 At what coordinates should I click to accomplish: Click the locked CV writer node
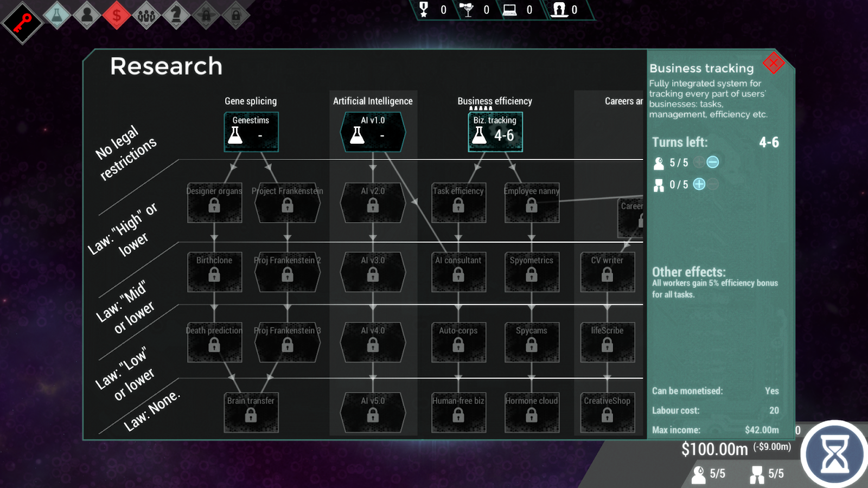(607, 272)
